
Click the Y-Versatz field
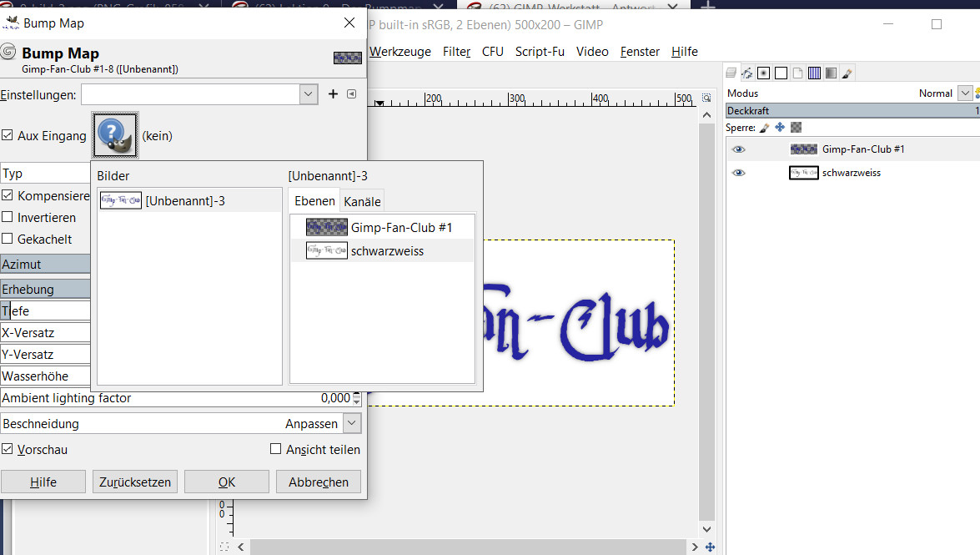[46, 354]
